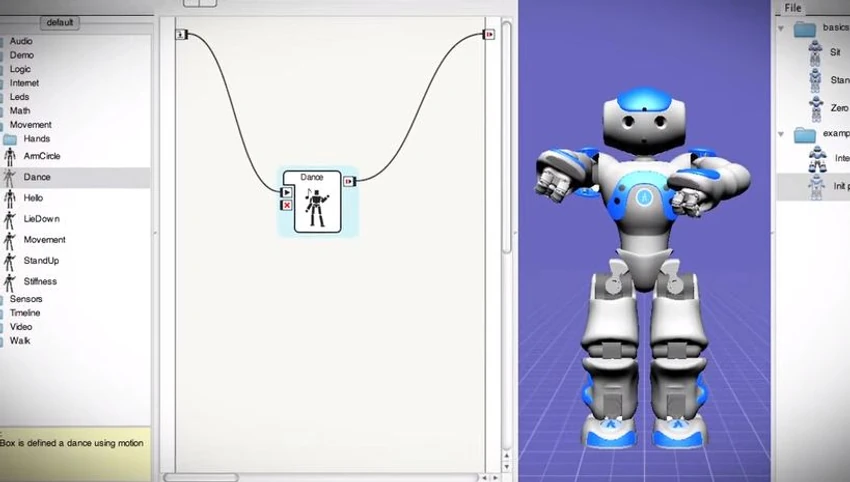Click the horizontal scrollbar thumb under diagram
This screenshot has width=850, height=482.
point(201,478)
